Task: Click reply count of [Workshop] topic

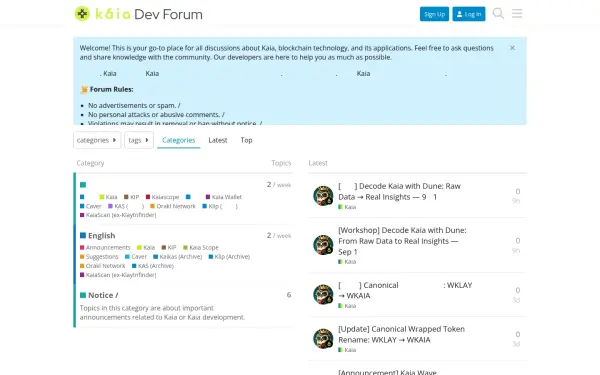Action: pos(517,241)
